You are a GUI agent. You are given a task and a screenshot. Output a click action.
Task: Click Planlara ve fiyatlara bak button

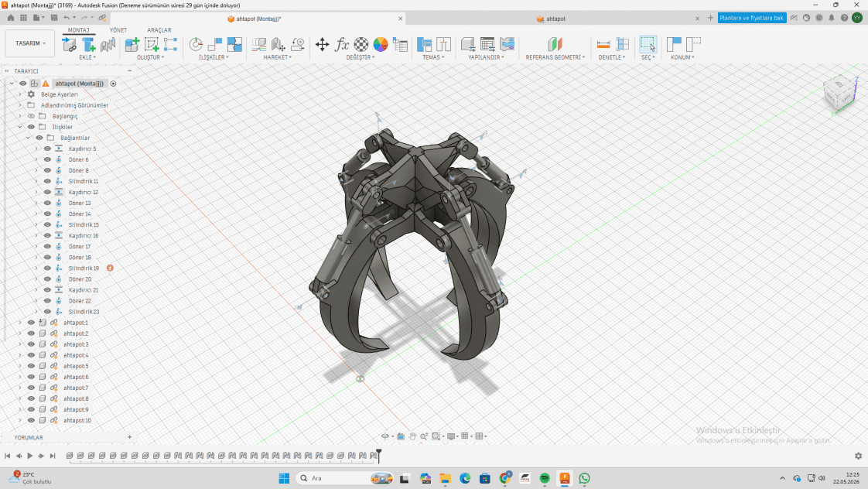(x=752, y=19)
